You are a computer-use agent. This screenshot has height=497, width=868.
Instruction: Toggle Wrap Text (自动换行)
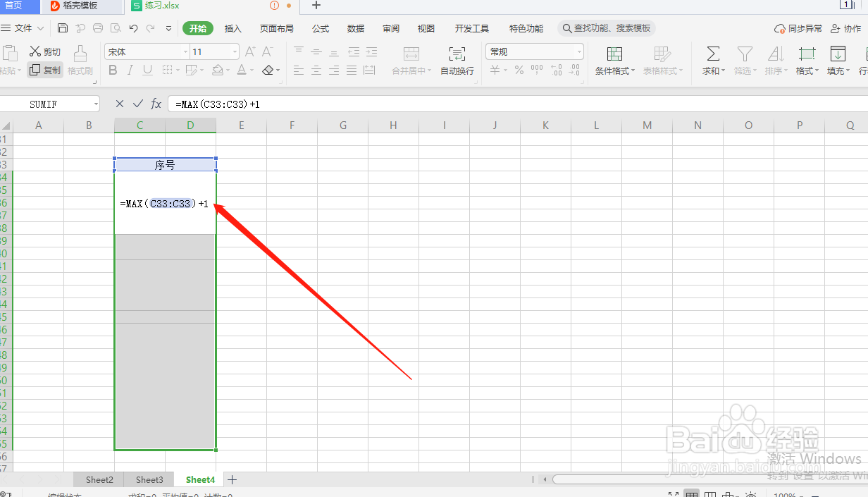coord(457,61)
